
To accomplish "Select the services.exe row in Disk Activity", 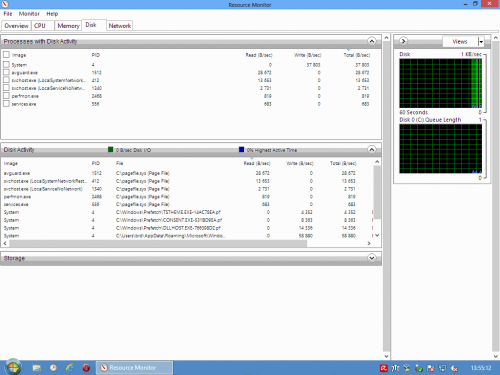I will pyautogui.click(x=187, y=204).
